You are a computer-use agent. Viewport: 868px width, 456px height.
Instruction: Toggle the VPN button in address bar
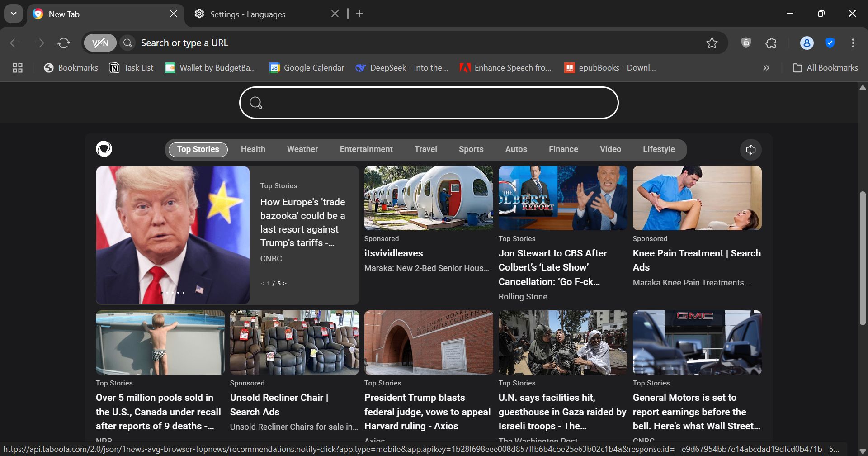tap(100, 43)
